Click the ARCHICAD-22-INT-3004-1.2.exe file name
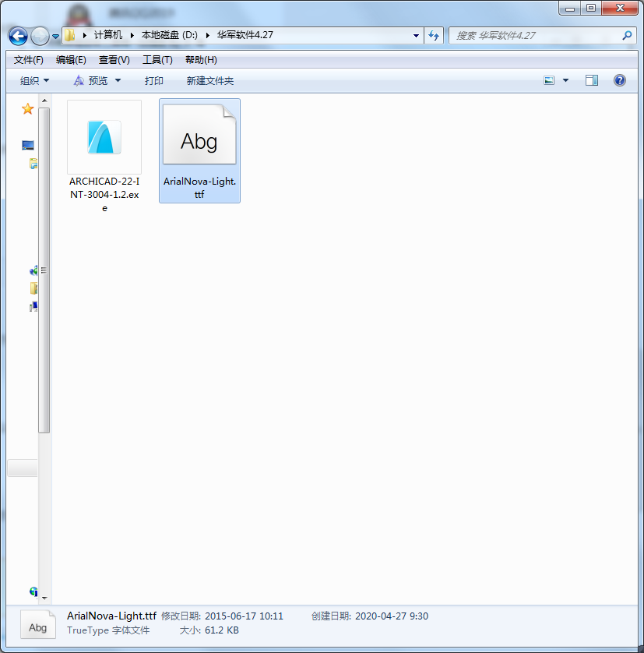The height and width of the screenshot is (653, 644). tap(104, 195)
